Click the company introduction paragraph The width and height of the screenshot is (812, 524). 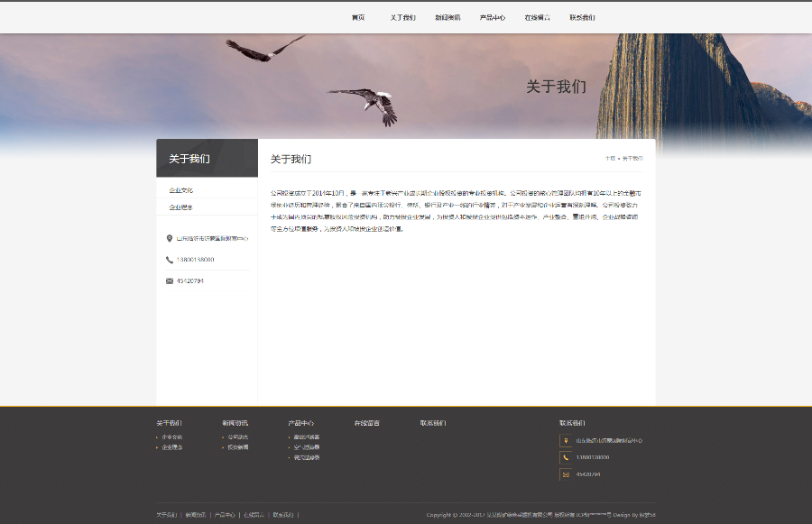[x=457, y=211]
